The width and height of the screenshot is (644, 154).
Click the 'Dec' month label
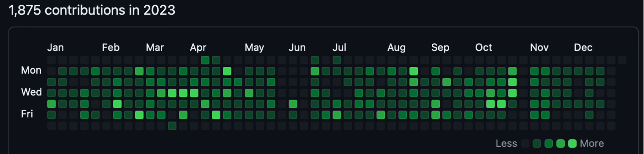coord(583,47)
